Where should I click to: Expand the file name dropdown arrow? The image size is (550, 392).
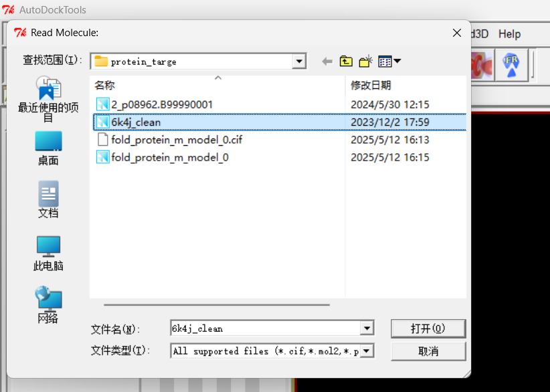coord(367,328)
